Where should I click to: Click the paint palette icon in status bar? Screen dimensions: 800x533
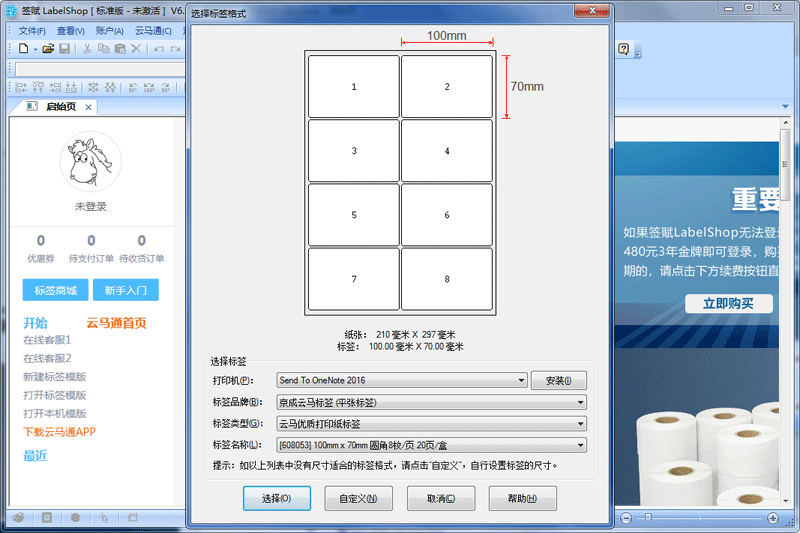(x=19, y=517)
